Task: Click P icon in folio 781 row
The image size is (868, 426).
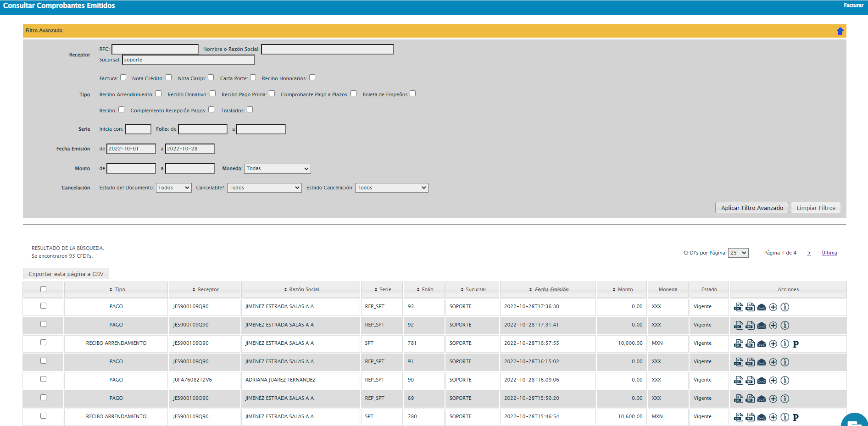Action: [796, 344]
